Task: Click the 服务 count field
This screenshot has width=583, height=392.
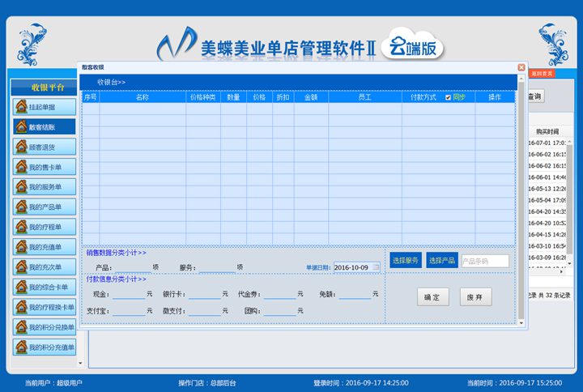Action: pos(217,267)
